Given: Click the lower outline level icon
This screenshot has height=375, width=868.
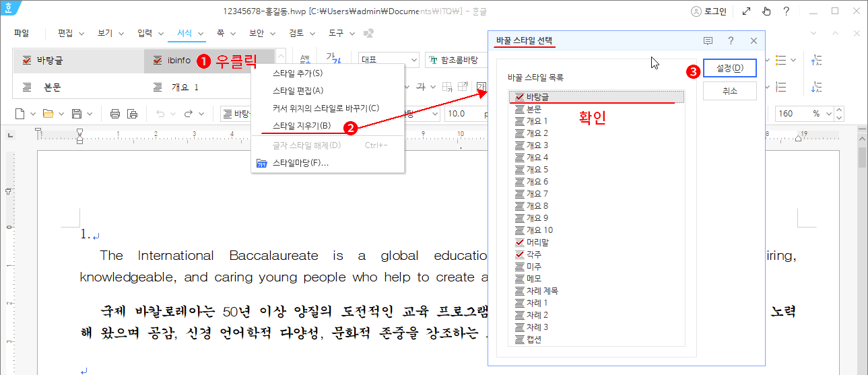Looking at the screenshot, I should click(x=817, y=87).
